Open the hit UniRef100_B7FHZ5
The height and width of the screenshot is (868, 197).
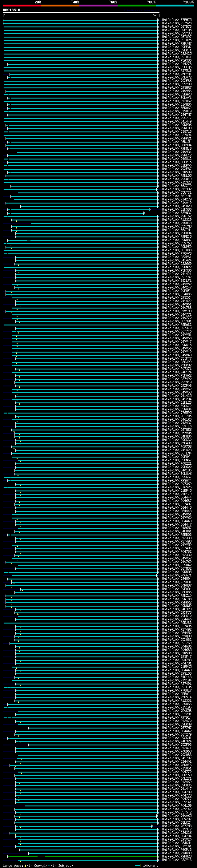176,20
